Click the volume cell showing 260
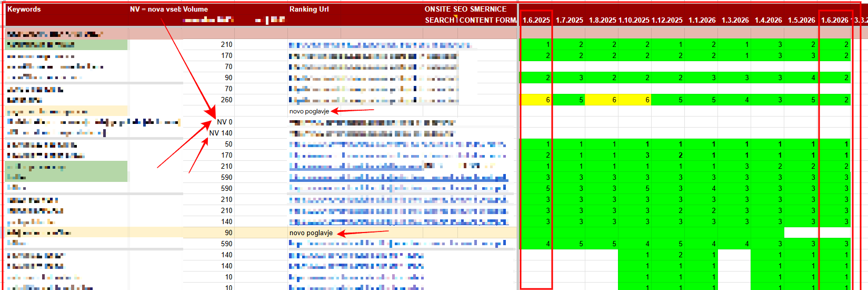 (x=208, y=100)
